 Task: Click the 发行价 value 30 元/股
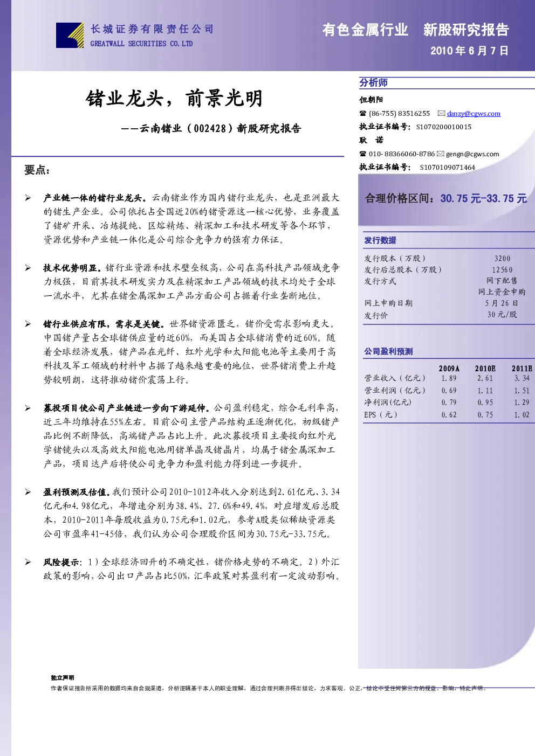pos(502,315)
